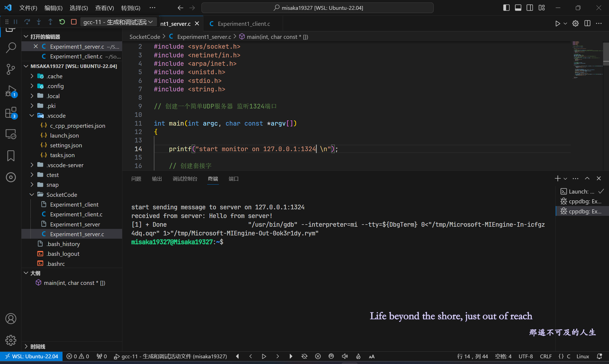Open Run and Debug view
Image resolution: width=609 pixels, height=364 pixels.
pos(11,91)
